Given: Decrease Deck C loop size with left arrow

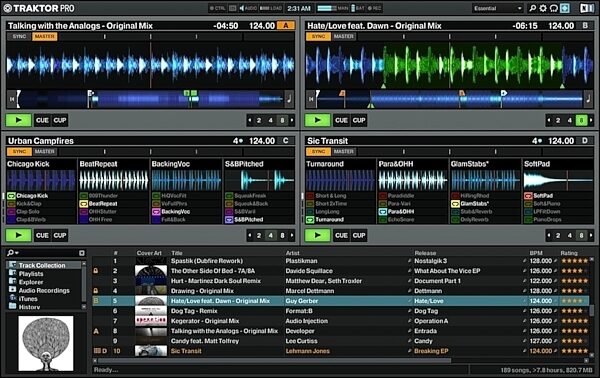Looking at the screenshot, I should pyautogui.click(x=250, y=235).
